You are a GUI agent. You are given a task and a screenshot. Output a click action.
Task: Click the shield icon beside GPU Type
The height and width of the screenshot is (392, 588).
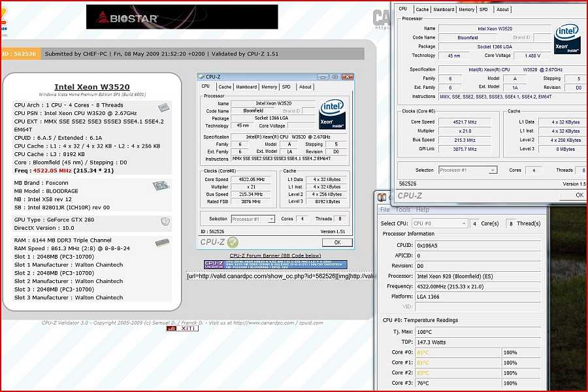coord(165,221)
